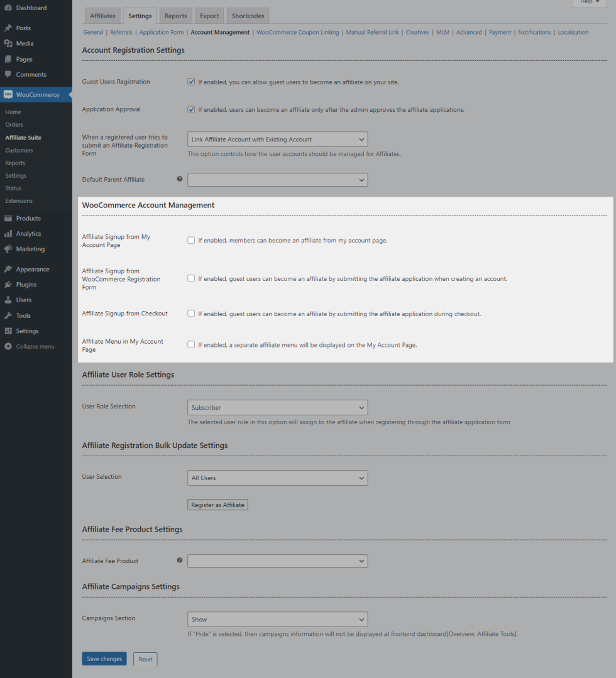Screen dimensions: 616x678
Task: Click the Default Parent Affiliate help icon
Action: point(180,179)
